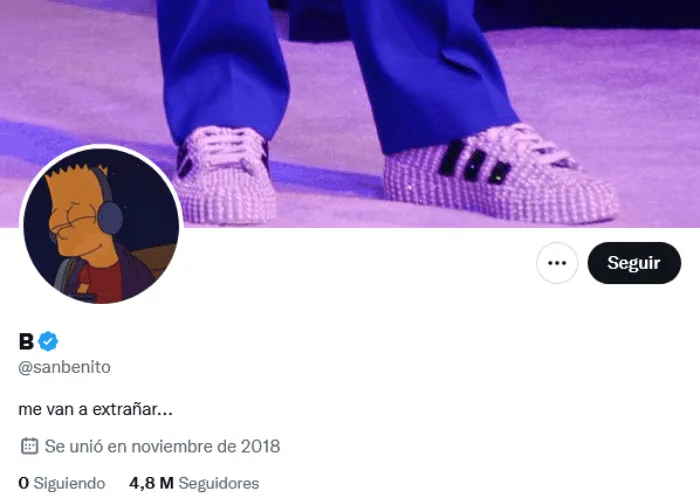700x498 pixels.
Task: Click the word Seguidores
Action: (219, 483)
